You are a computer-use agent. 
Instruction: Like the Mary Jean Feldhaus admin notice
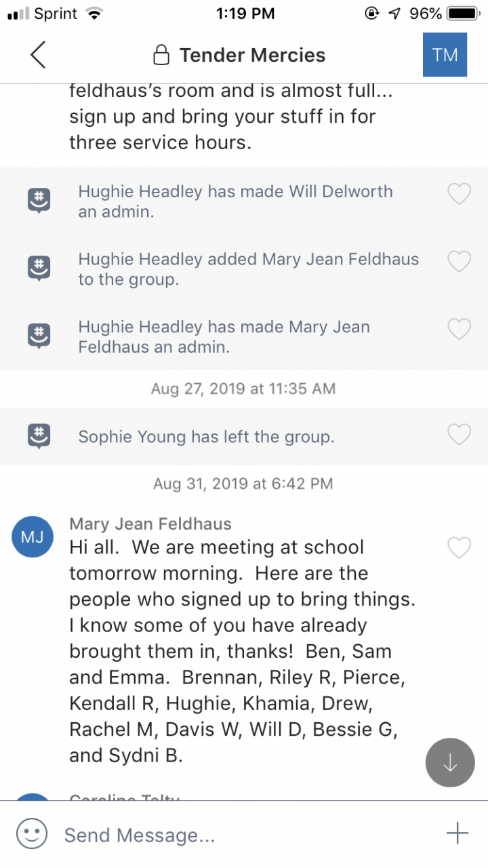point(460,329)
